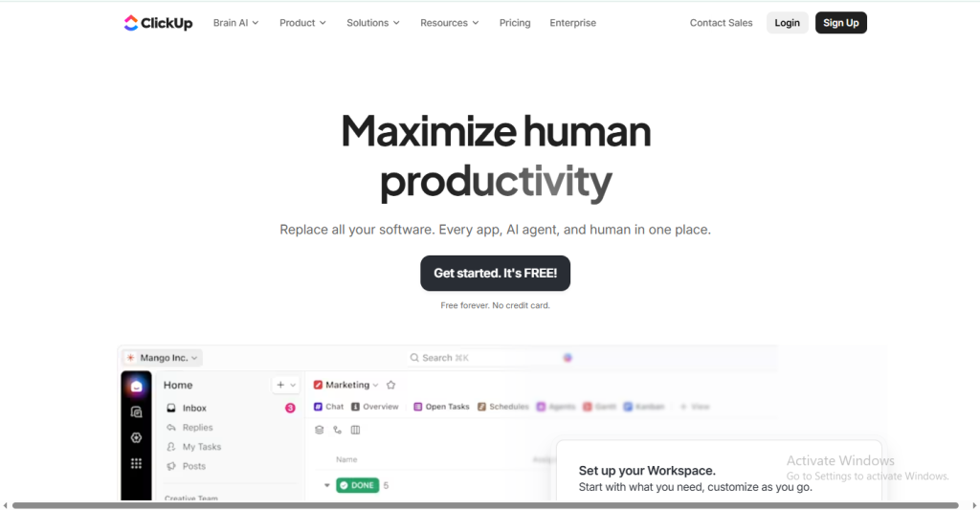Switch to the Open Tasks tab
Viewport: 980px width, 510px height.
(x=441, y=407)
